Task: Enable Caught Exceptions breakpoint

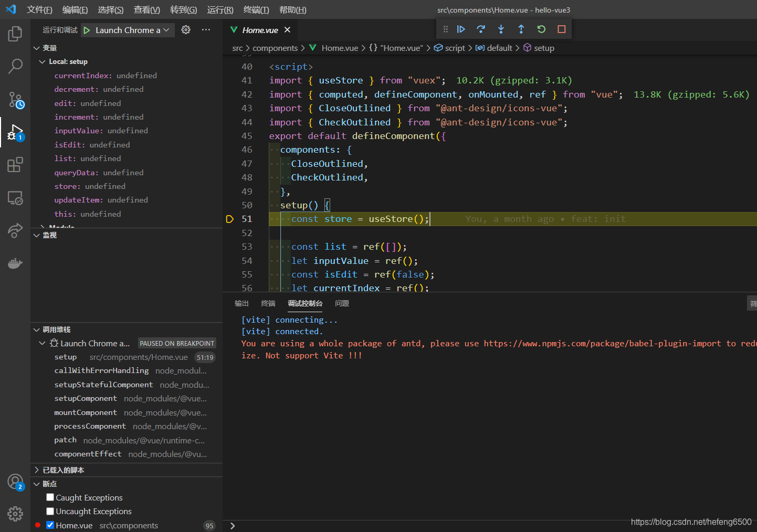Action: [x=50, y=497]
